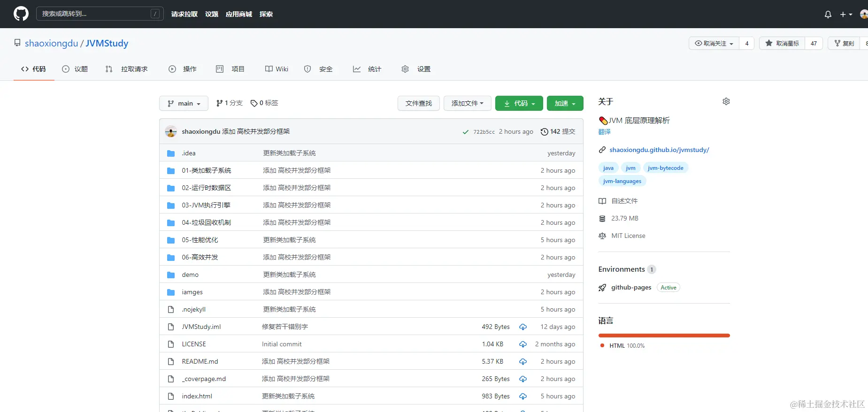The image size is (868, 412).
Task: Click 应用商城 in the top navigation
Action: [x=239, y=14]
